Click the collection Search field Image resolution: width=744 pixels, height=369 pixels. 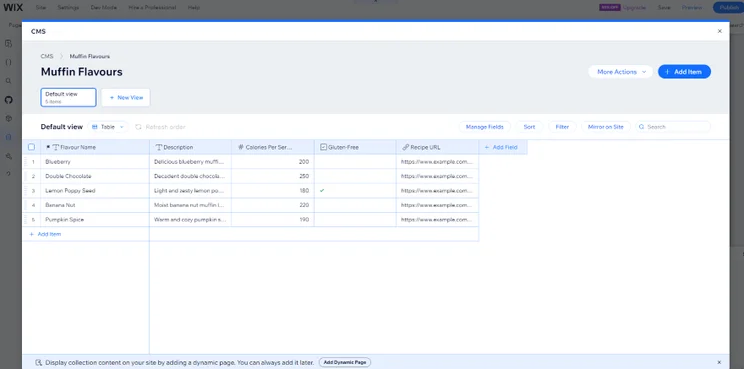pos(673,127)
